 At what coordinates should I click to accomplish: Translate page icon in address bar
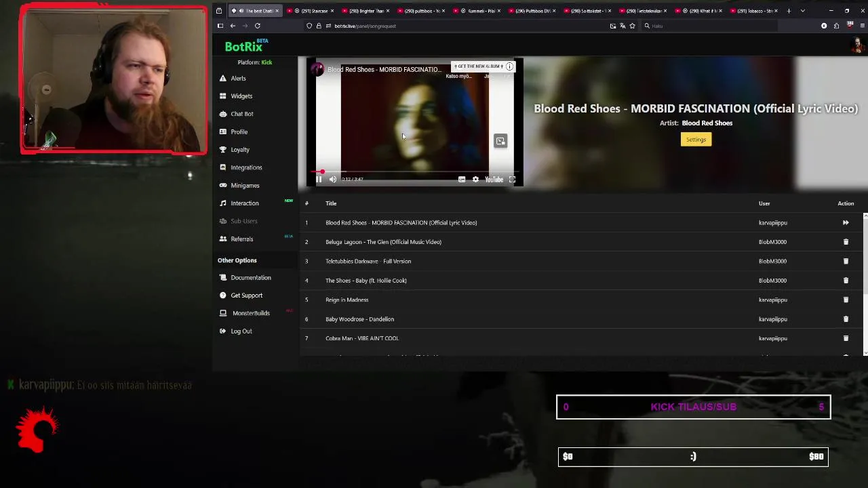pos(623,26)
